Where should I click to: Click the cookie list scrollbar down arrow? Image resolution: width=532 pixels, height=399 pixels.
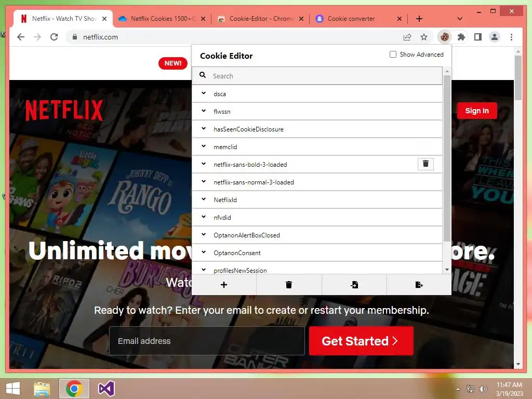[x=447, y=270]
